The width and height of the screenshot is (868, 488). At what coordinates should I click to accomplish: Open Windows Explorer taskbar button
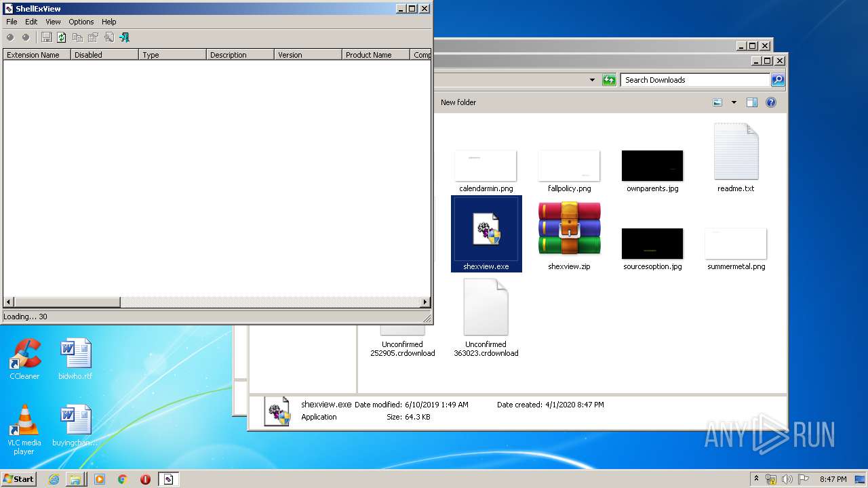[x=75, y=479]
